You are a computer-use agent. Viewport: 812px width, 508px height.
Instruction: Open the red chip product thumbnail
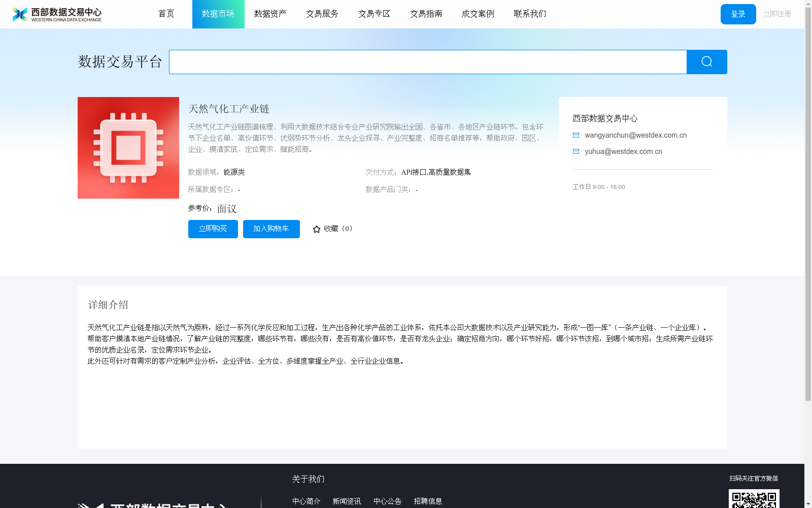128,148
